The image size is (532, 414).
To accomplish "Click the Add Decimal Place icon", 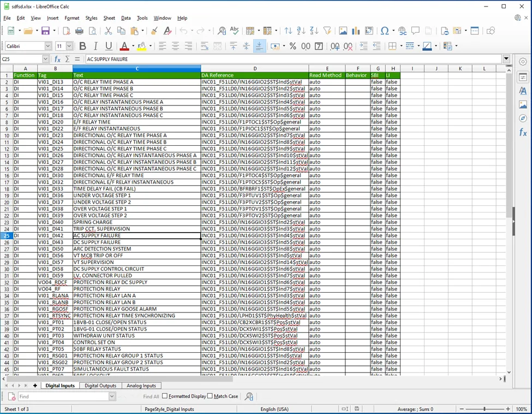I will pos(335,46).
